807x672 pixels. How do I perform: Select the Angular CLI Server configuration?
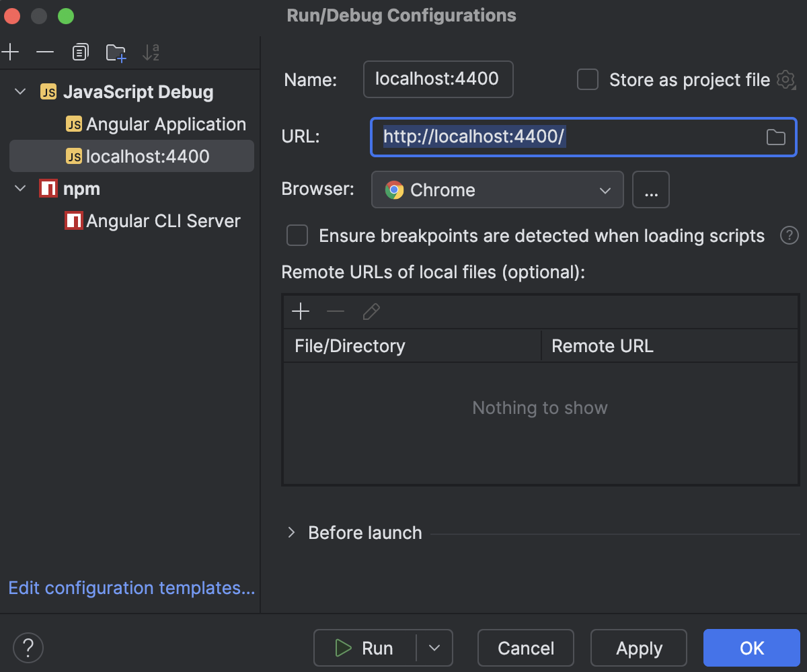pyautogui.click(x=162, y=220)
